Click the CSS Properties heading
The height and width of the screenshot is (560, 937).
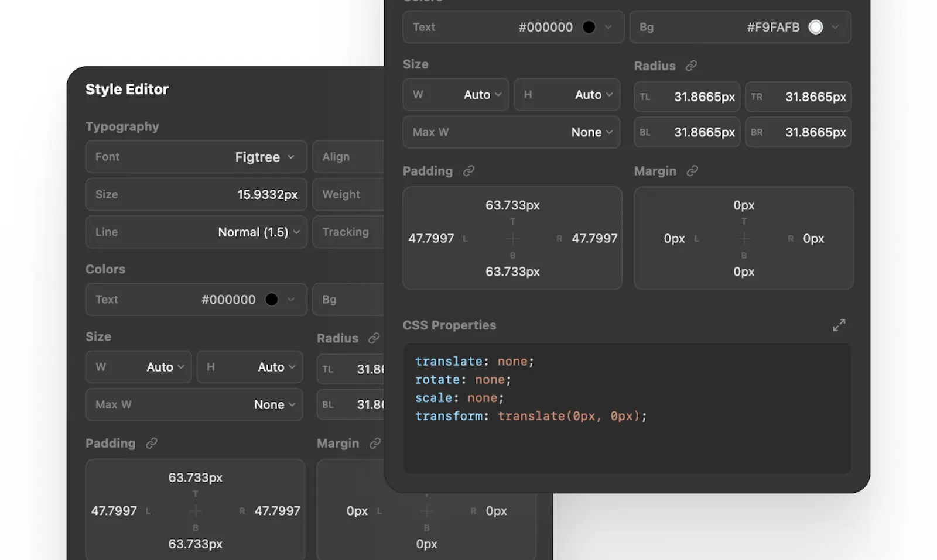click(449, 325)
